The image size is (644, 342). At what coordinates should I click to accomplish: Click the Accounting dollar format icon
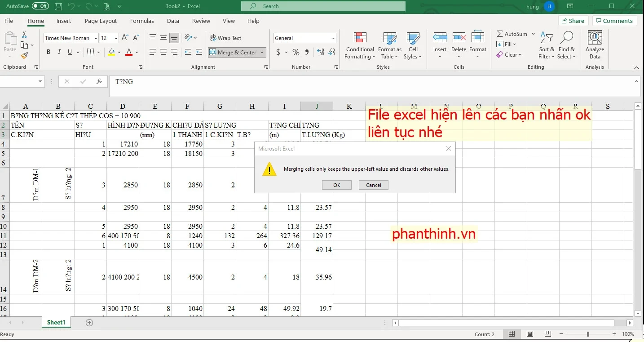[278, 52]
